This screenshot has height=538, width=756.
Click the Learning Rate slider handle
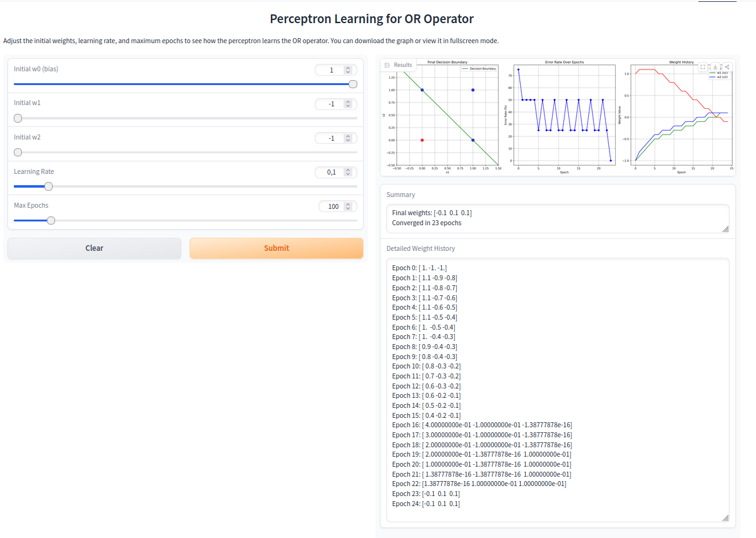[48, 186]
